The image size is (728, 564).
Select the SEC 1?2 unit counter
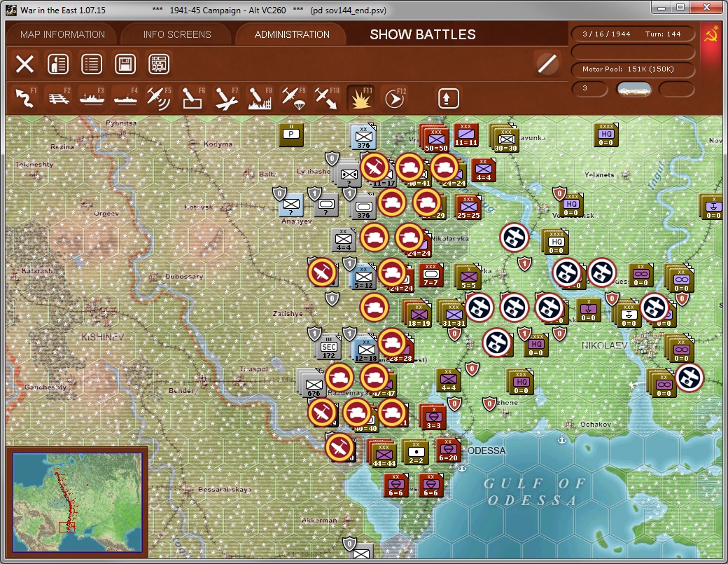328,347
